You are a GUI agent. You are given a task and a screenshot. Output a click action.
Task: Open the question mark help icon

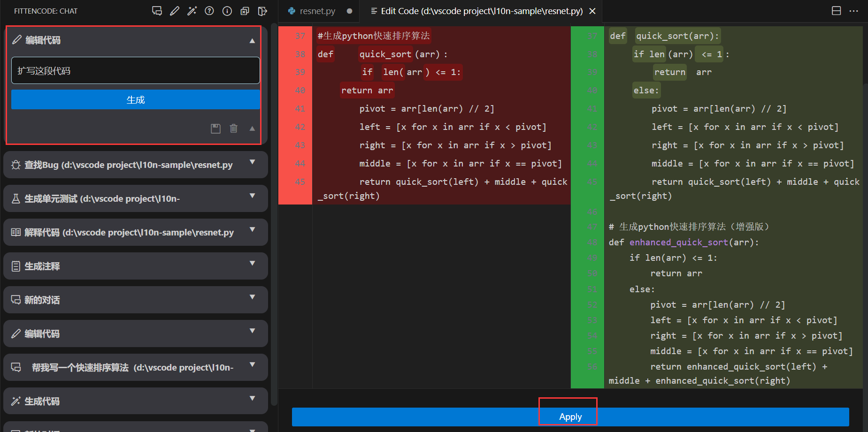click(209, 11)
